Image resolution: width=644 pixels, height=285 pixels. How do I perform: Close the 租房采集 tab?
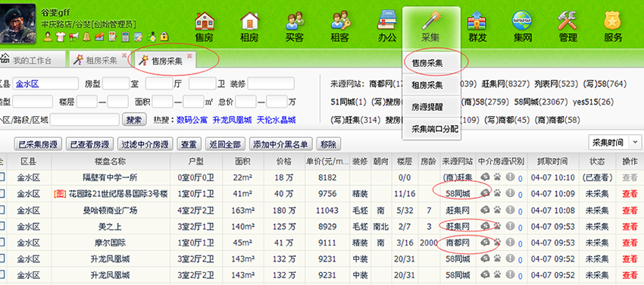(x=123, y=55)
